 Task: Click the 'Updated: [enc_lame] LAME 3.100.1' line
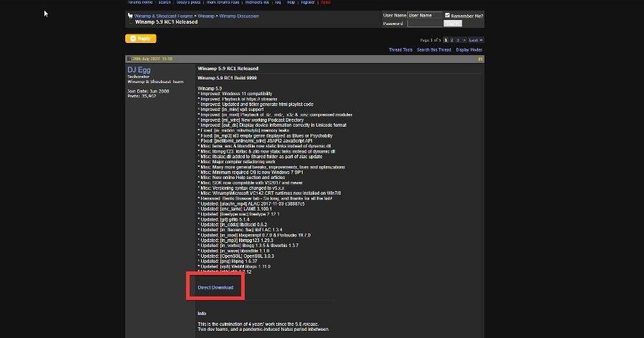pos(235,209)
